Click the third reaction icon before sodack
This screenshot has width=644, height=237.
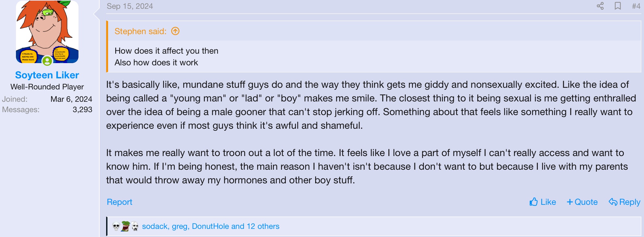(135, 226)
